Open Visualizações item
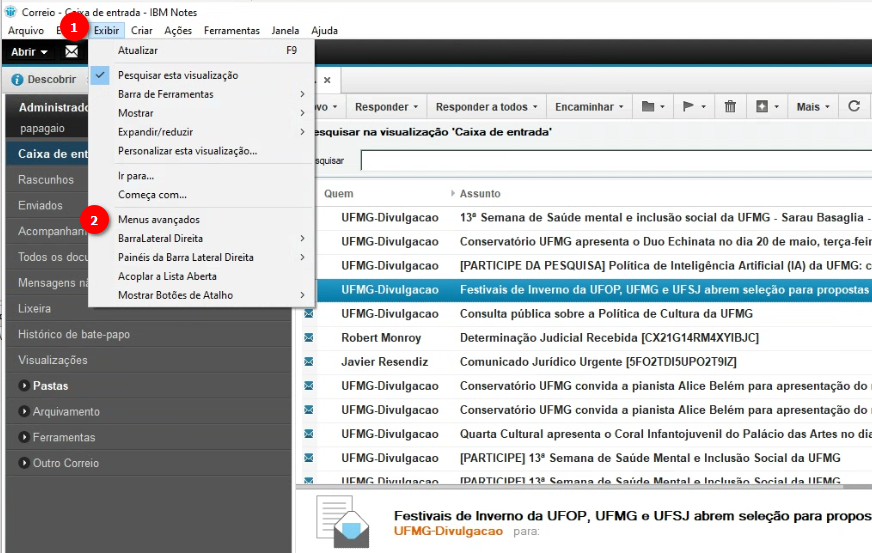The height and width of the screenshot is (553, 872). click(x=53, y=360)
